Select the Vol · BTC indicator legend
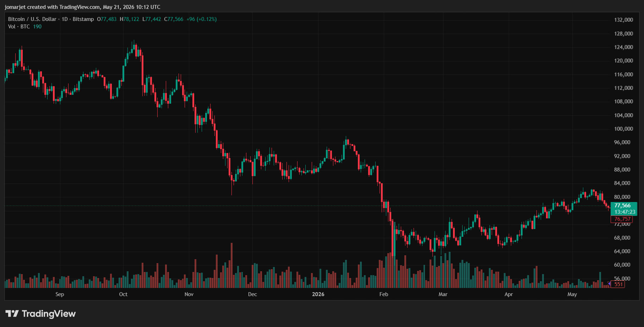Image resolution: width=644 pixels, height=327 pixels. [x=24, y=27]
